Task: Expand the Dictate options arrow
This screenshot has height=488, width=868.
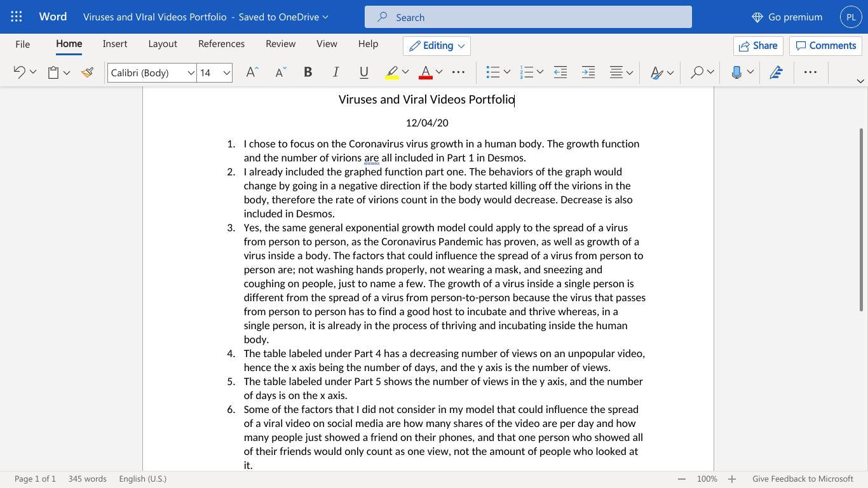Action: tap(750, 72)
